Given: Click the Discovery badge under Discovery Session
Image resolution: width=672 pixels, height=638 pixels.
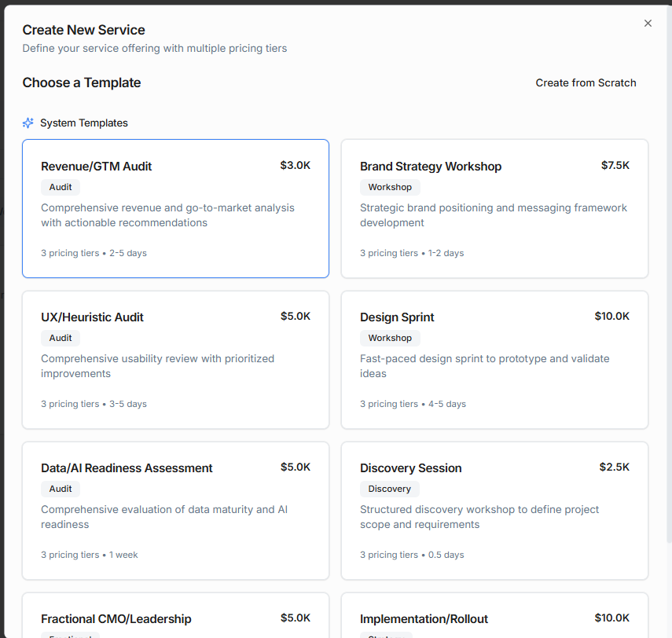Looking at the screenshot, I should click(x=390, y=489).
